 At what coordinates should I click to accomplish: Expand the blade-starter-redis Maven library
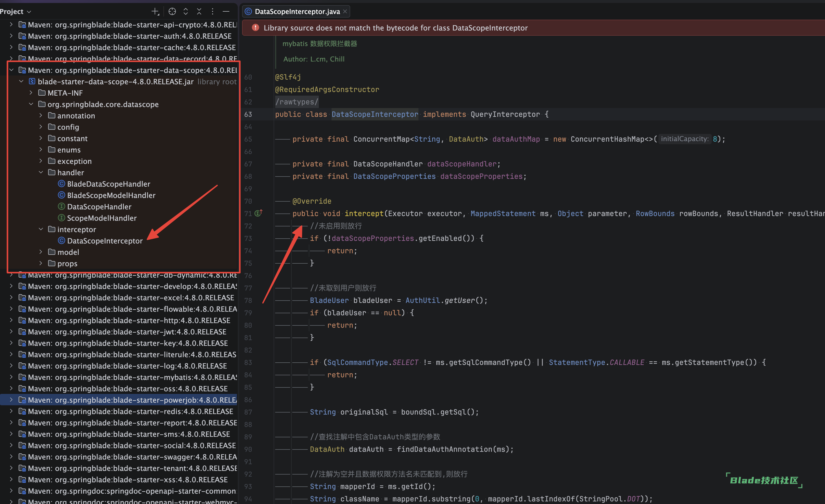coord(11,411)
